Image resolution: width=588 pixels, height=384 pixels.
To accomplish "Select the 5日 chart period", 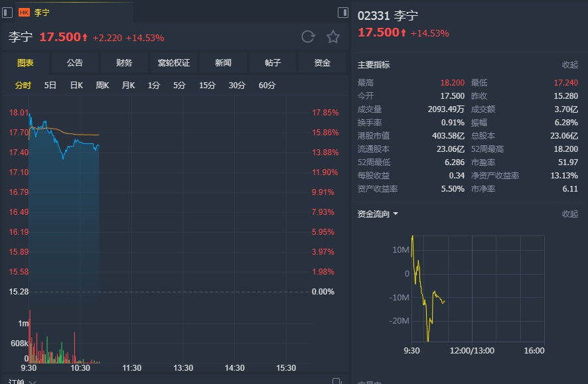I will coord(50,85).
